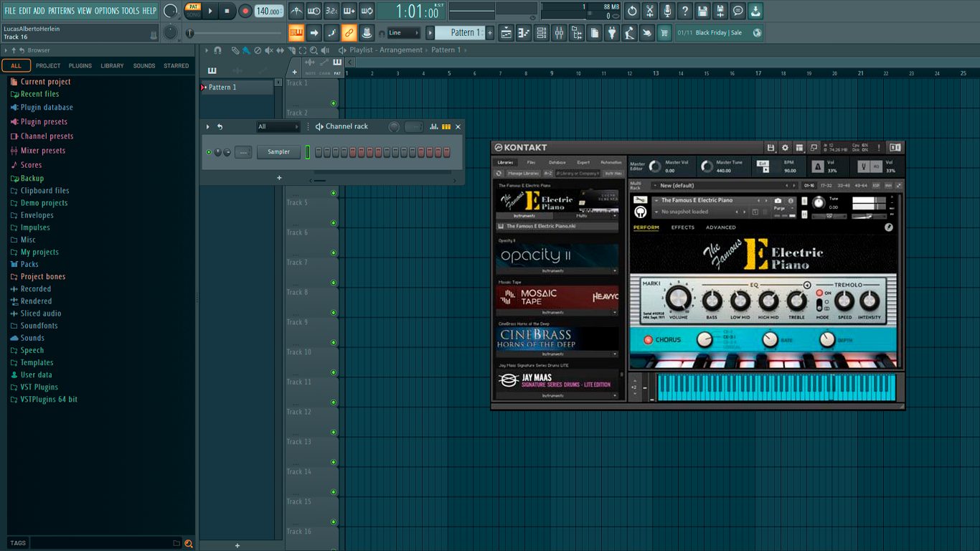The width and height of the screenshot is (980, 551).
Task: Expand the Packs folder in browser
Action: pyautogui.click(x=29, y=264)
